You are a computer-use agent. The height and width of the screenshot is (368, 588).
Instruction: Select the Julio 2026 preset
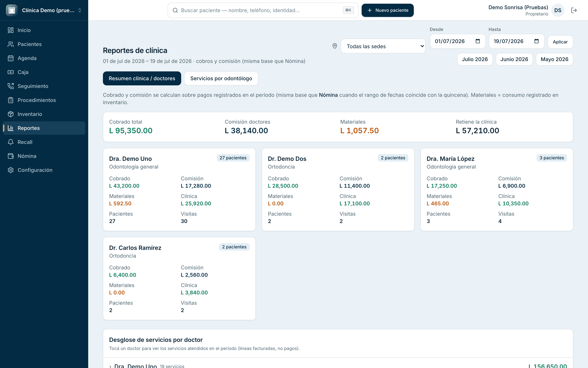475,59
